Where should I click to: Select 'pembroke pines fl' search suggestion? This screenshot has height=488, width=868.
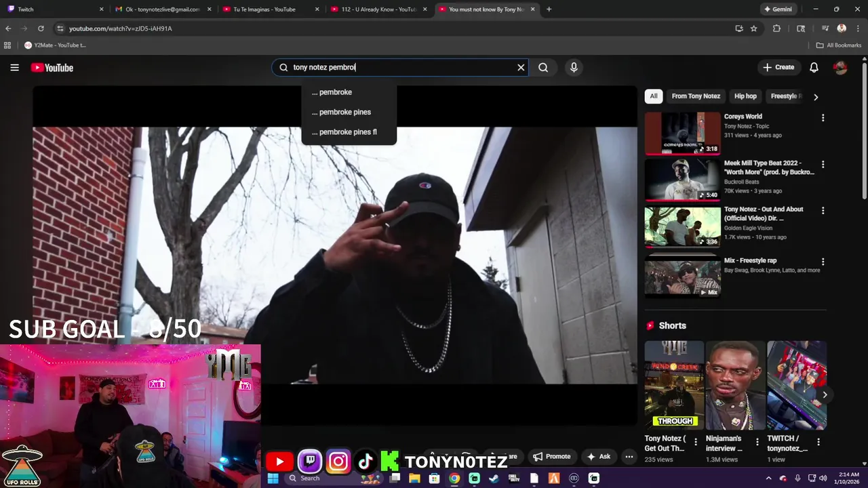349,132
